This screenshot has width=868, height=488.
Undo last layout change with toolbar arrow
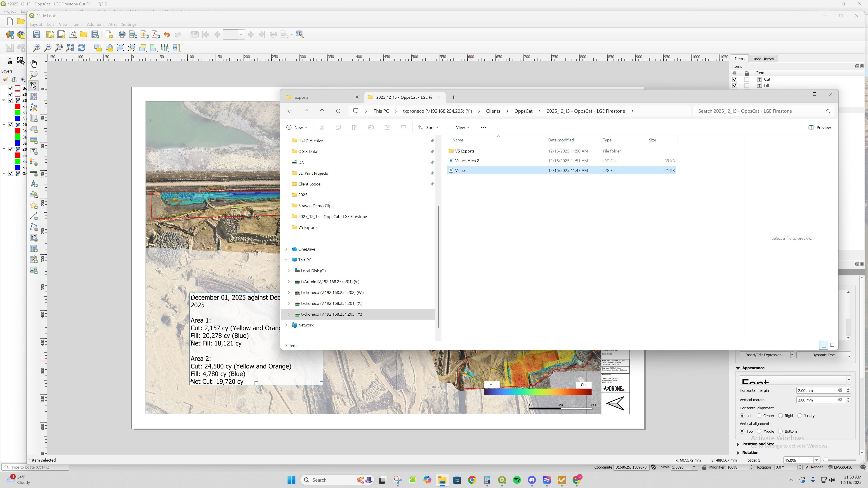pyautogui.click(x=166, y=34)
